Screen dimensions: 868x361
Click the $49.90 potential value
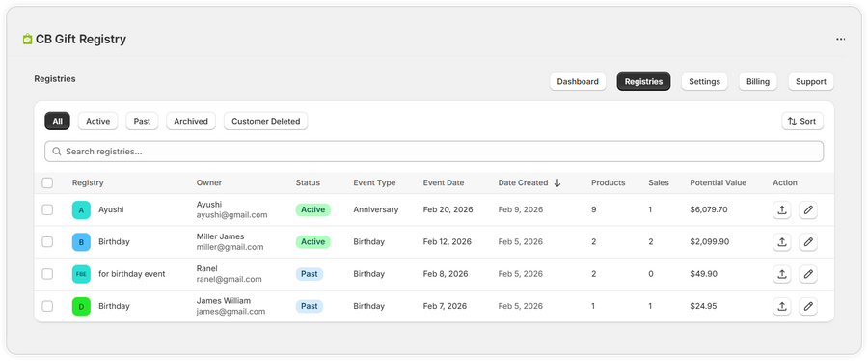pyautogui.click(x=704, y=274)
